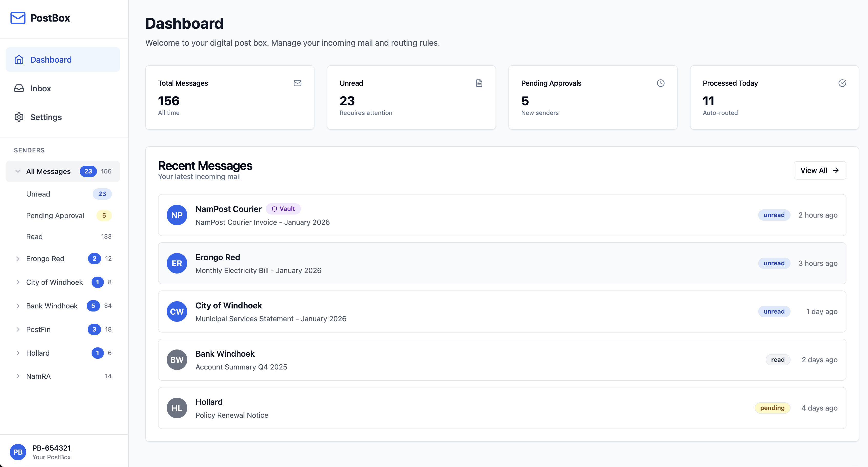
Task: Click the '2 hours ago' timestamp
Action: 818,215
